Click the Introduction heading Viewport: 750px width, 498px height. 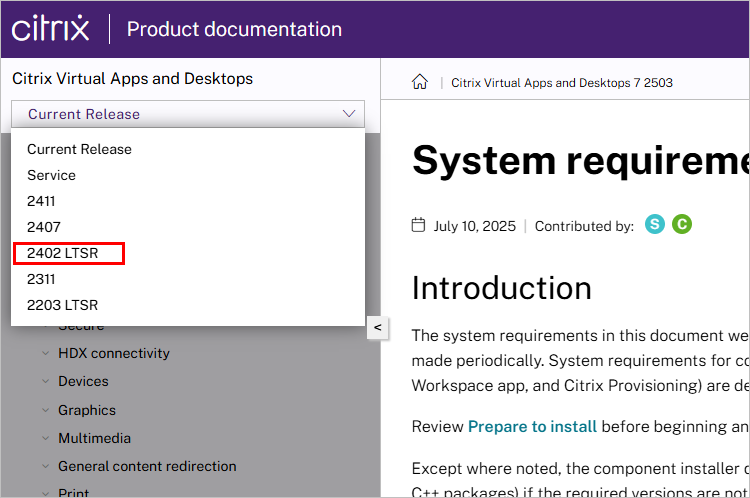click(x=502, y=288)
